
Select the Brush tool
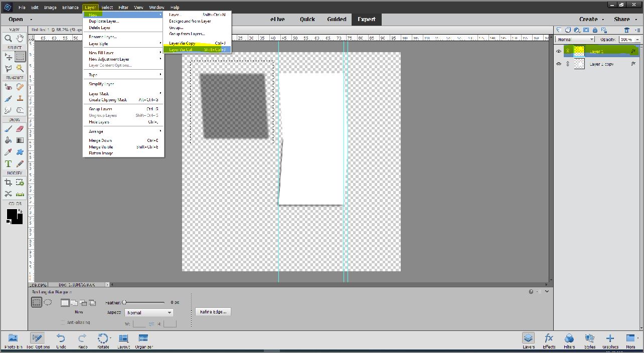click(x=8, y=128)
